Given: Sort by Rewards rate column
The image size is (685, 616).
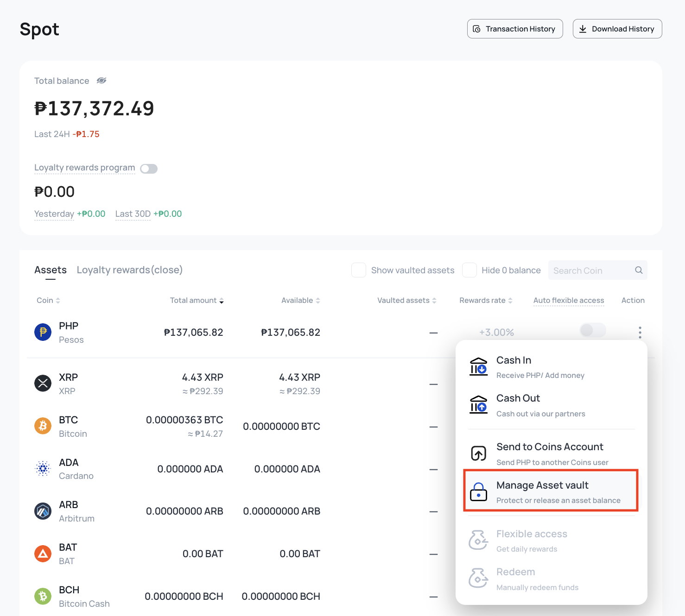Looking at the screenshot, I should (486, 301).
